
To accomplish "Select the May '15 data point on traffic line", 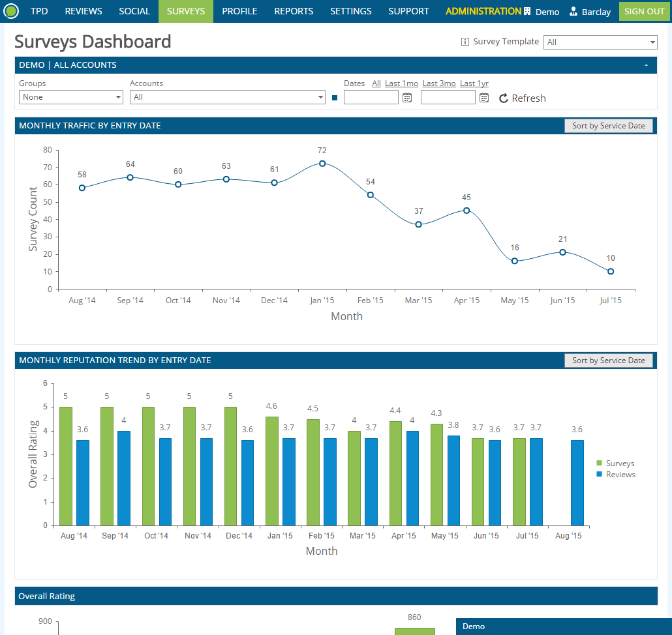I will (515, 261).
